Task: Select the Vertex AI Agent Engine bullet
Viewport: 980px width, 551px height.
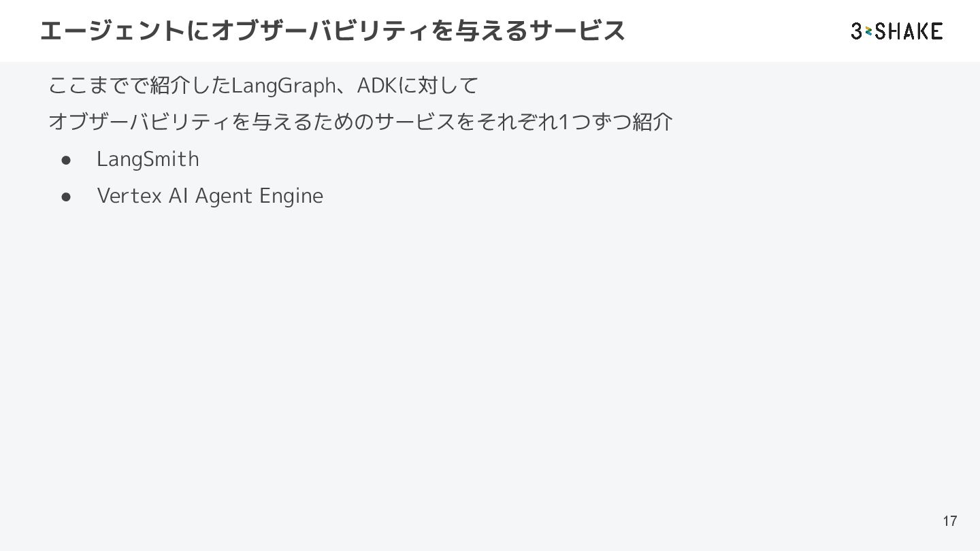Action: click(x=210, y=196)
